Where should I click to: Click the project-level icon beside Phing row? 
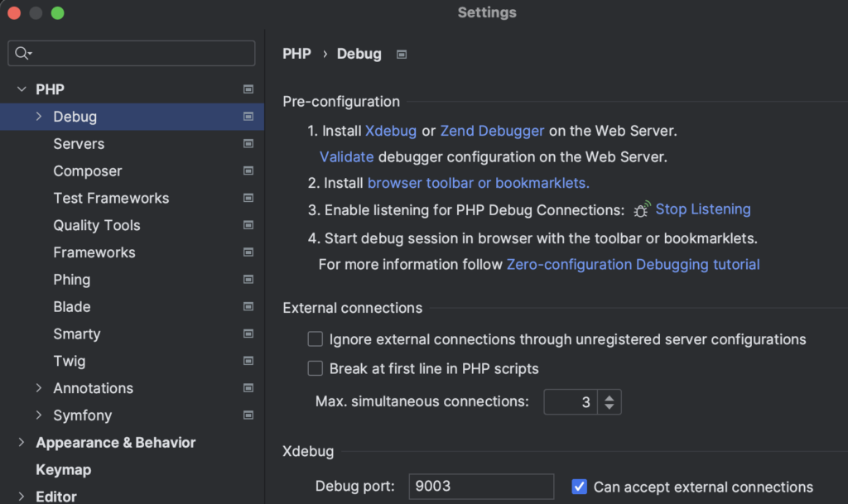pyautogui.click(x=248, y=279)
